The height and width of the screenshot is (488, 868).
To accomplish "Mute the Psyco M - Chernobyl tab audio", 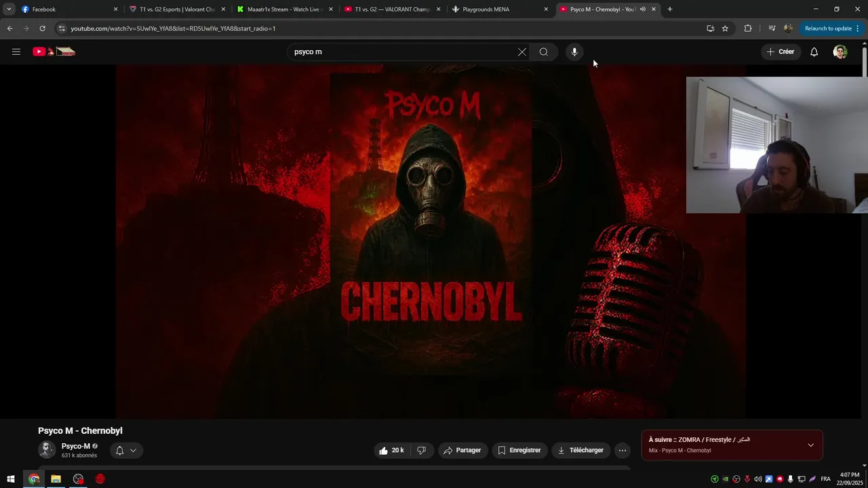I will click(x=642, y=9).
